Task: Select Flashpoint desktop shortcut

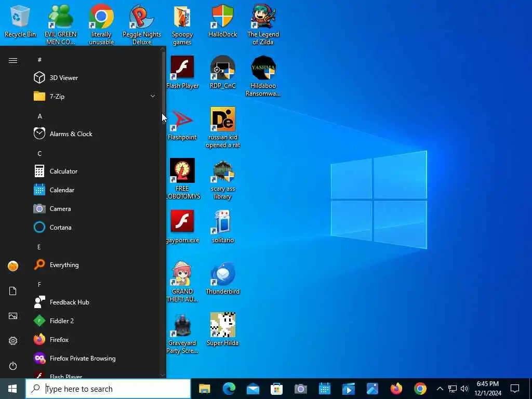Action: 182,124
